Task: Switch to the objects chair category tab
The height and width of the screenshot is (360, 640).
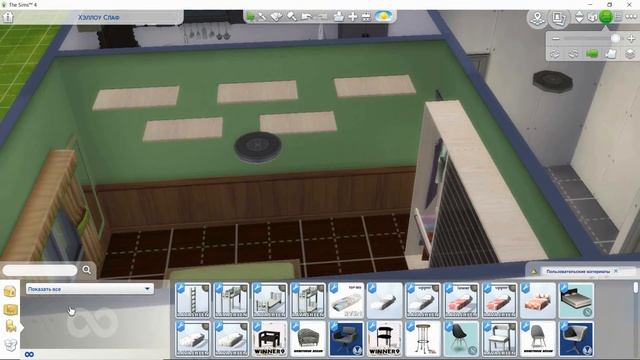Action: [10, 327]
